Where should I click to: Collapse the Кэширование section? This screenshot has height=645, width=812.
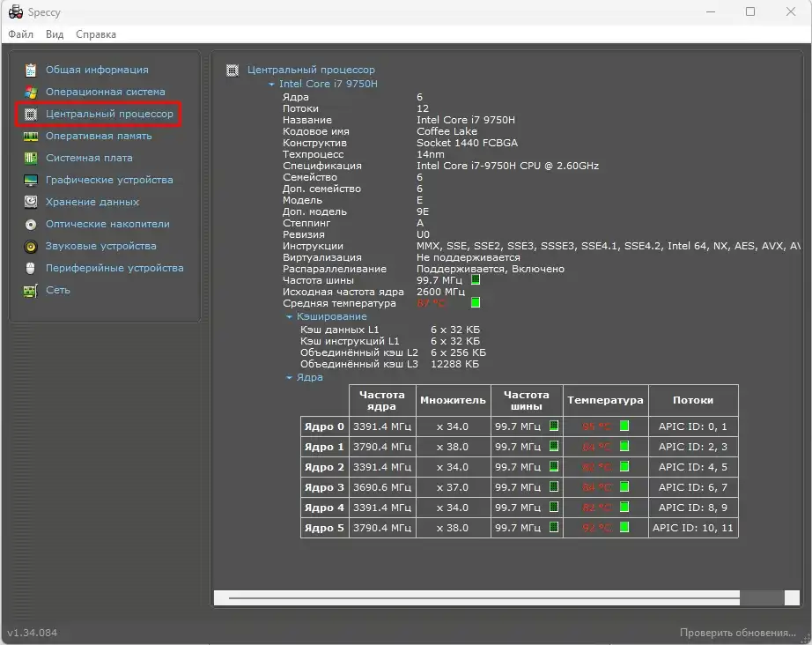coord(289,316)
